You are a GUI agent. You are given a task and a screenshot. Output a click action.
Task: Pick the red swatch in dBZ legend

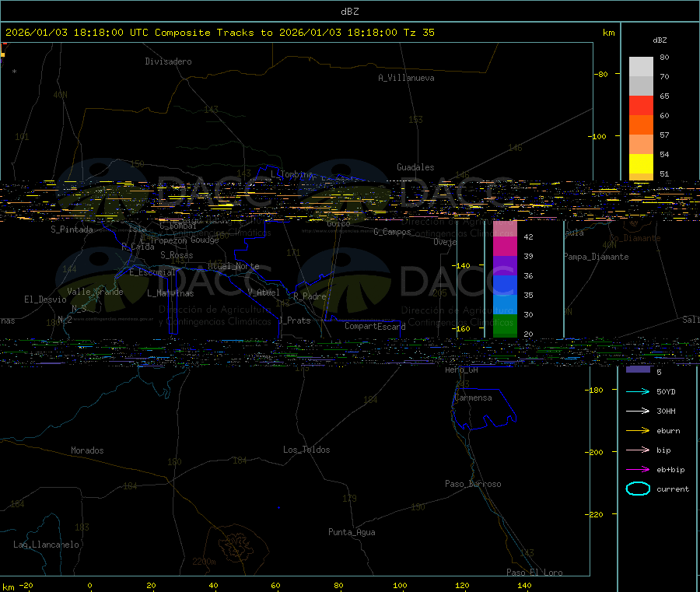click(641, 105)
